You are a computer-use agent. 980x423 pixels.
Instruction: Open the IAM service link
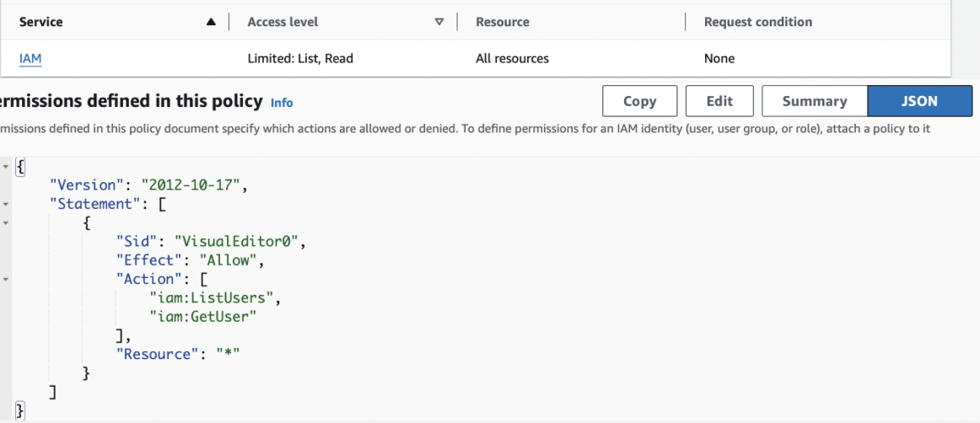click(x=30, y=58)
